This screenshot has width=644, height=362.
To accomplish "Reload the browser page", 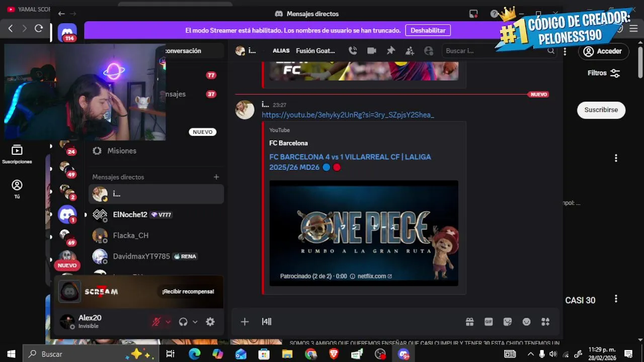I will 39,29.
